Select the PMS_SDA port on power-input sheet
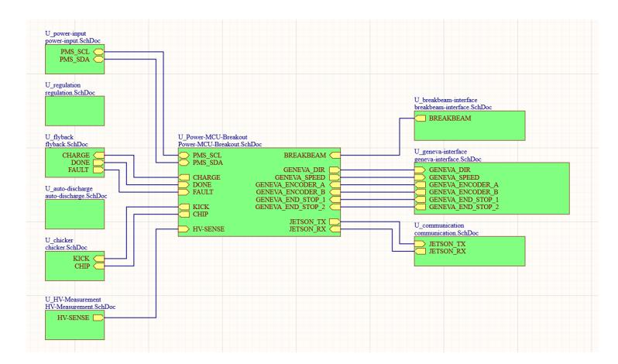618x364 pixels. point(98,60)
